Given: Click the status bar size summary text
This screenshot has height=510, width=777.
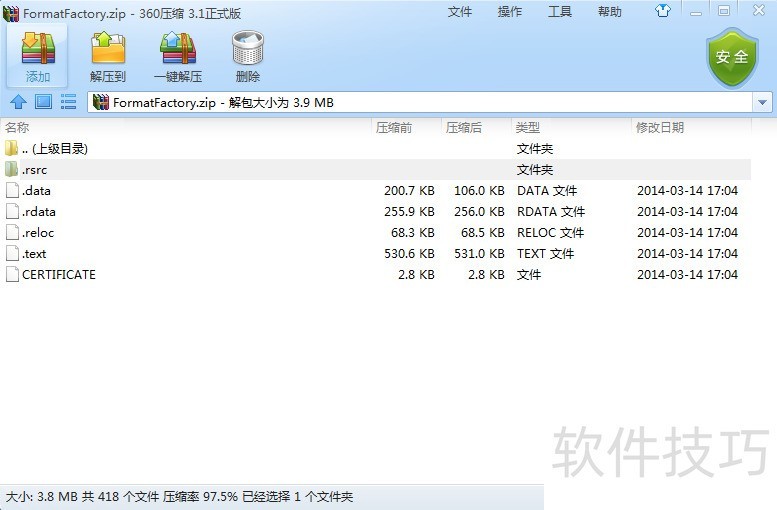Looking at the screenshot, I should pyautogui.click(x=179, y=497).
